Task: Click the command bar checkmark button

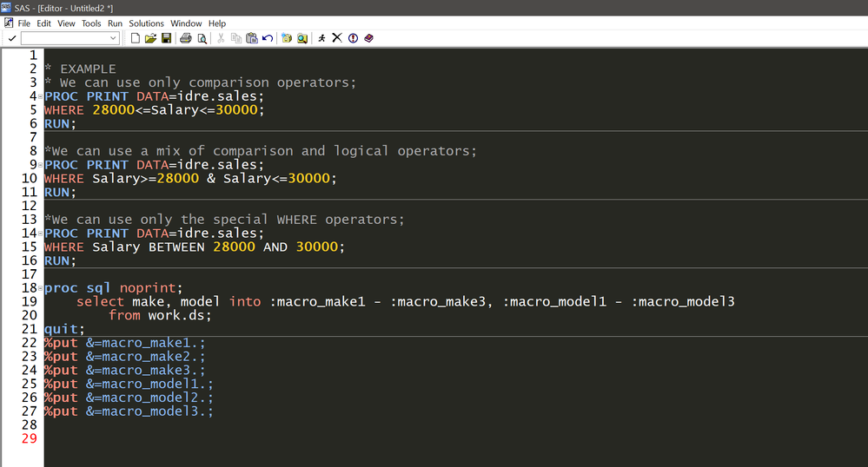Action: tap(11, 38)
